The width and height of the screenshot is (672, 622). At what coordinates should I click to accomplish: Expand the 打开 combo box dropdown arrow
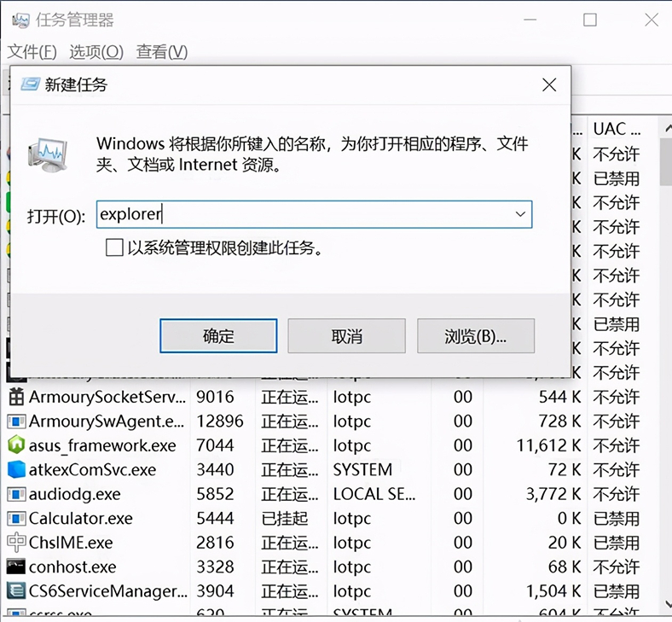[x=519, y=214]
